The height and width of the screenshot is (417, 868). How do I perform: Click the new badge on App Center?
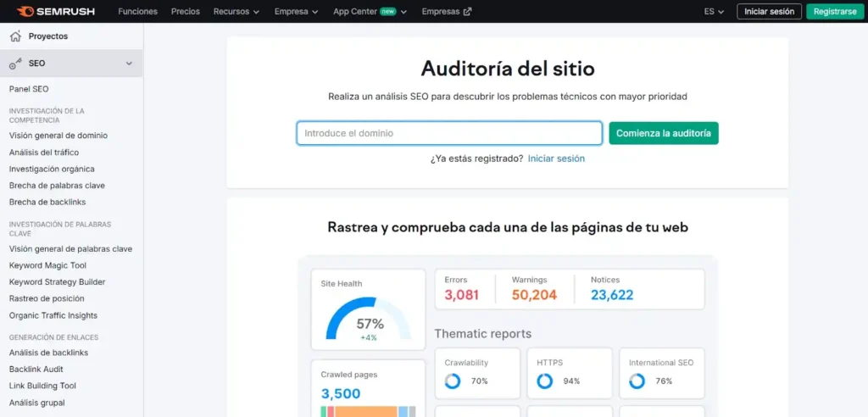387,11
